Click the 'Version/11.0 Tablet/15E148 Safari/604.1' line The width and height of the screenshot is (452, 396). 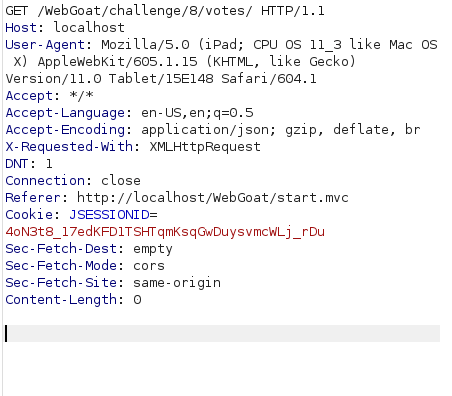161,79
